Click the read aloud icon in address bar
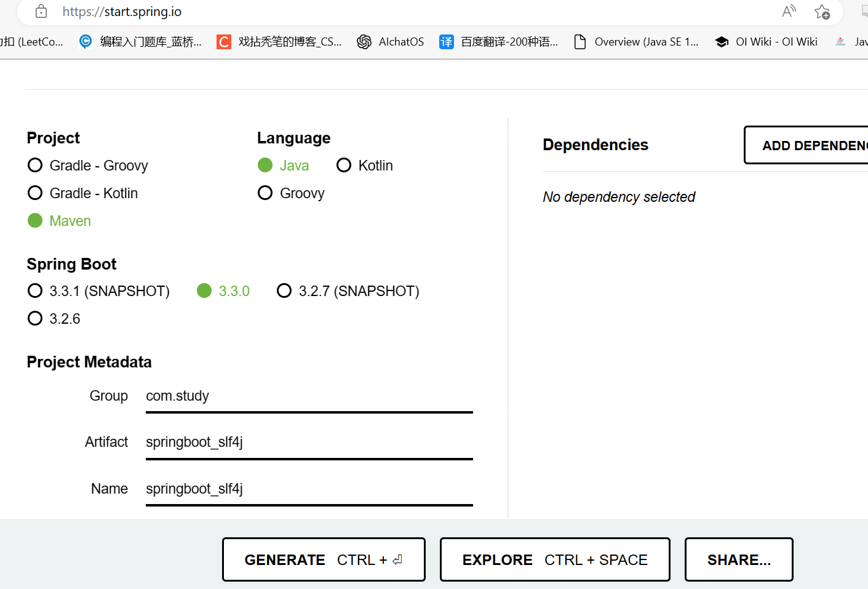868x589 pixels. 789,11
